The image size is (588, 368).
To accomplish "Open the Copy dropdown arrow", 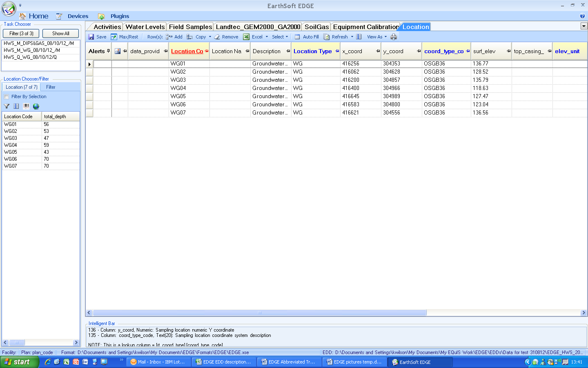I will click(210, 37).
